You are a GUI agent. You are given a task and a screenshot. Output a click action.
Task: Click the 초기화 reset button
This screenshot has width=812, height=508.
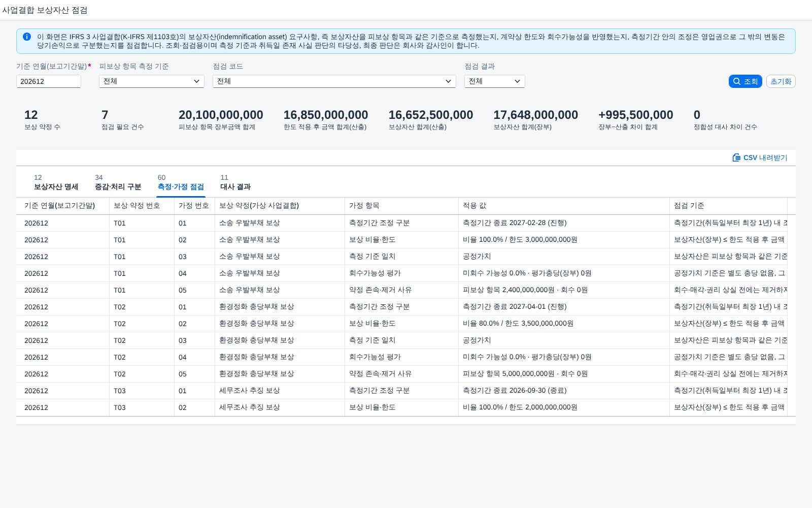781,81
